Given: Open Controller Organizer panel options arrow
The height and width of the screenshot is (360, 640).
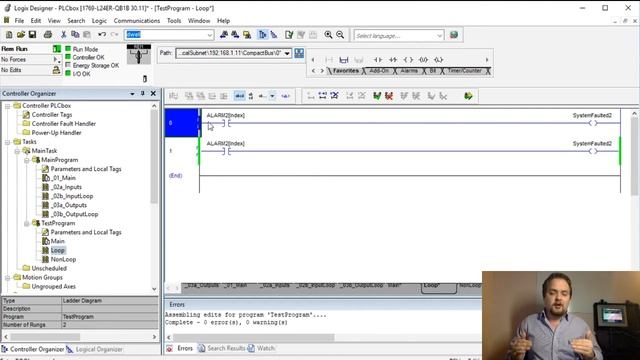Looking at the screenshot, I should click(132, 93).
